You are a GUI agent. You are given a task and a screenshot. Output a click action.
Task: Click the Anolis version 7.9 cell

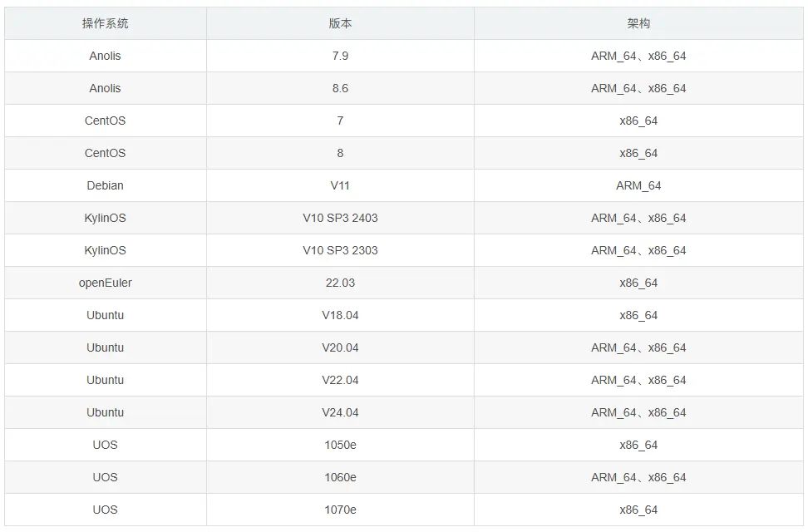pos(340,56)
